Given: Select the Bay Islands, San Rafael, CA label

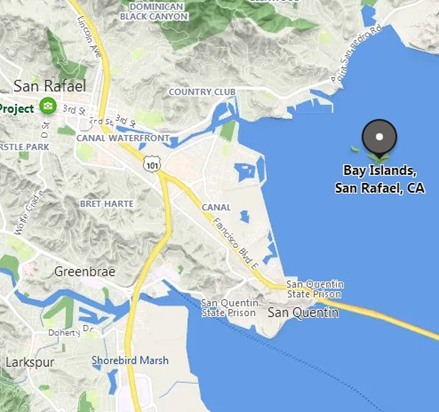Looking at the screenshot, I should coord(380,179).
